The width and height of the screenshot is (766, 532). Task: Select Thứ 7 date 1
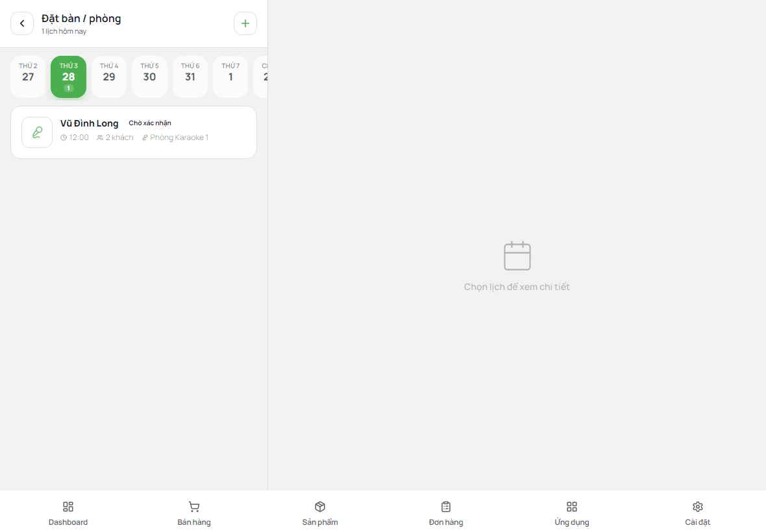pos(230,77)
